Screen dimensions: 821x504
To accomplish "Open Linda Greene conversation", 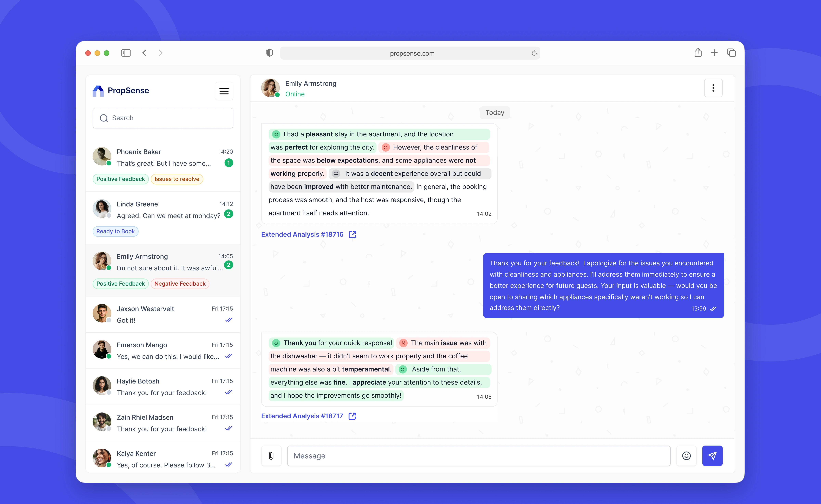I will click(163, 218).
